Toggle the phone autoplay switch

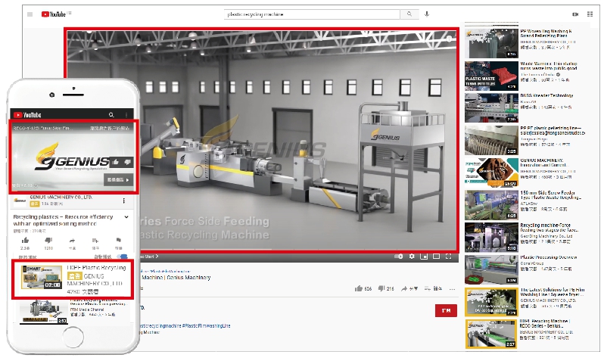pyautogui.click(x=122, y=257)
